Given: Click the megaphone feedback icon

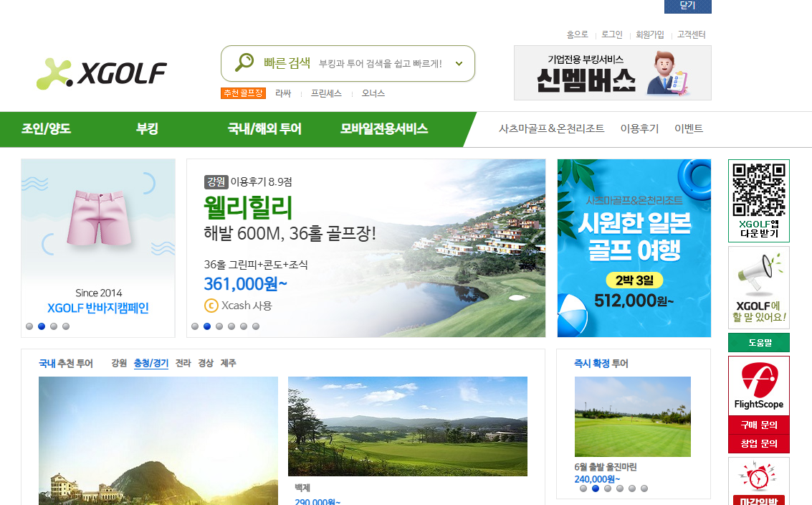Looking at the screenshot, I should [x=760, y=274].
